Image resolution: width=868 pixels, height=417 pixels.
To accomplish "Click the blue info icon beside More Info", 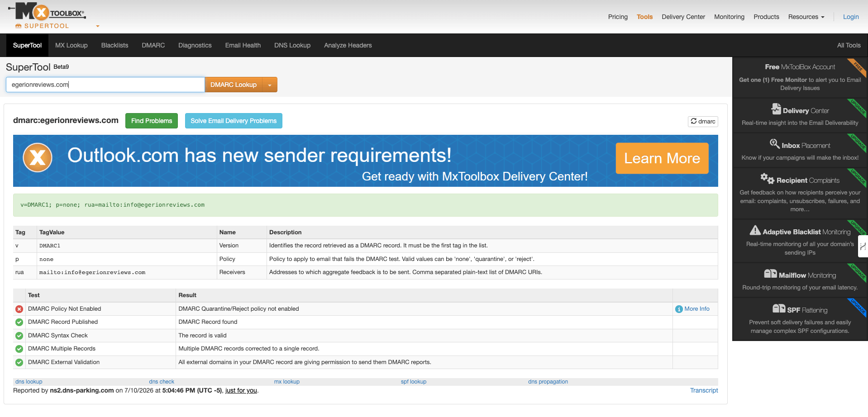I will (679, 309).
